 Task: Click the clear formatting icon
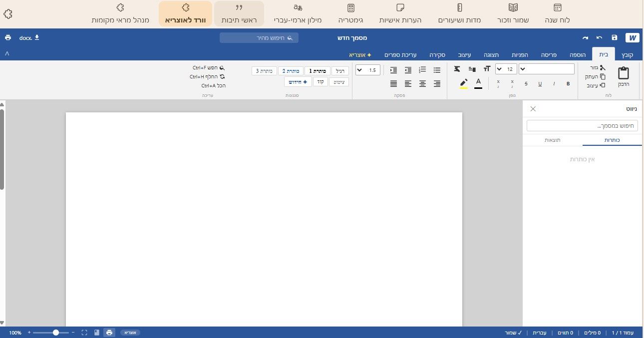457,69
